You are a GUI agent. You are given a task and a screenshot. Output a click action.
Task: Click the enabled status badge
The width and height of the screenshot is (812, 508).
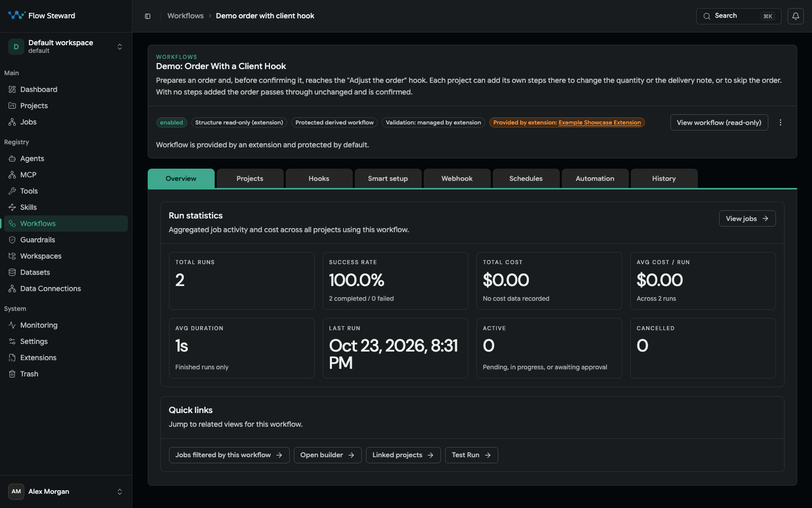point(172,122)
